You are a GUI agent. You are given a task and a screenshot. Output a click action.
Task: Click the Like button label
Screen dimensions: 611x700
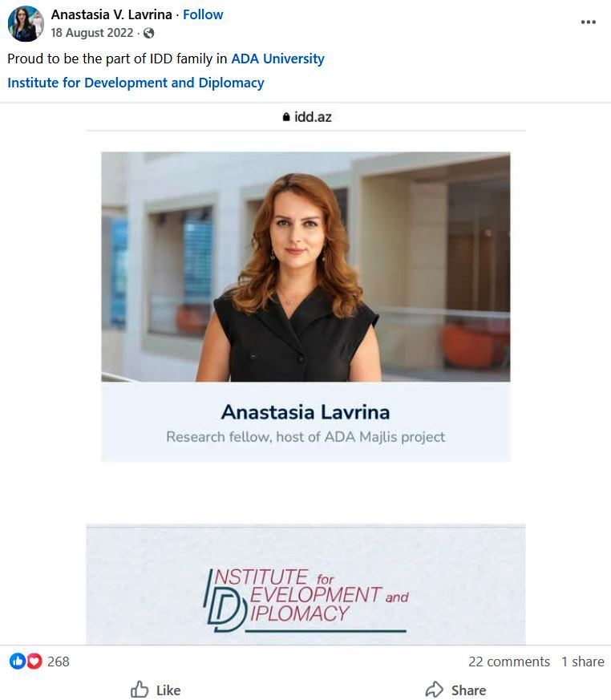(x=168, y=690)
